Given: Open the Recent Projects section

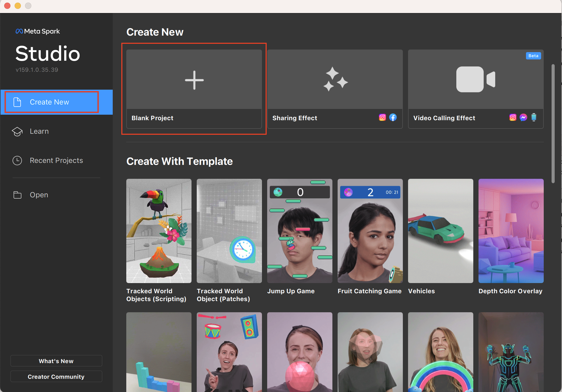Looking at the screenshot, I should pyautogui.click(x=56, y=161).
